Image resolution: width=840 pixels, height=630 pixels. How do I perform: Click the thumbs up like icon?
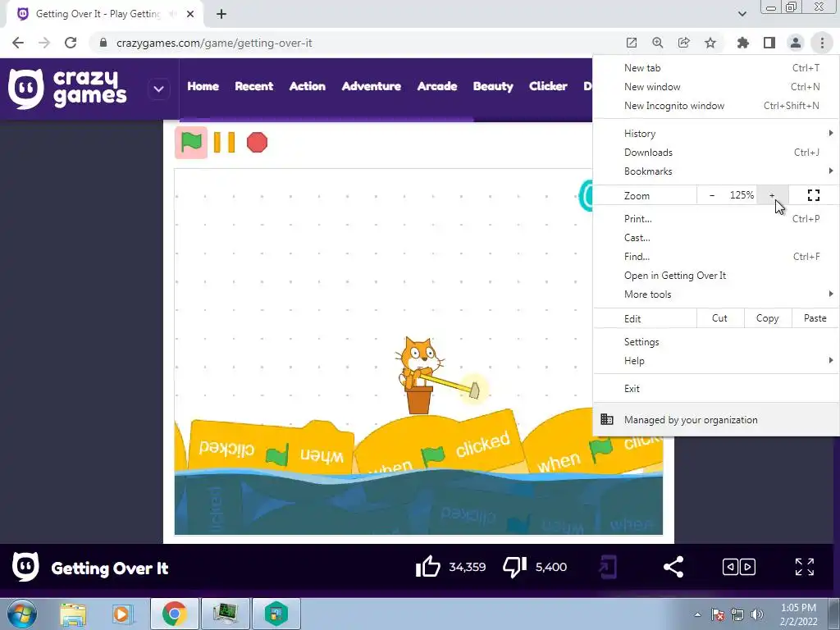coord(428,567)
